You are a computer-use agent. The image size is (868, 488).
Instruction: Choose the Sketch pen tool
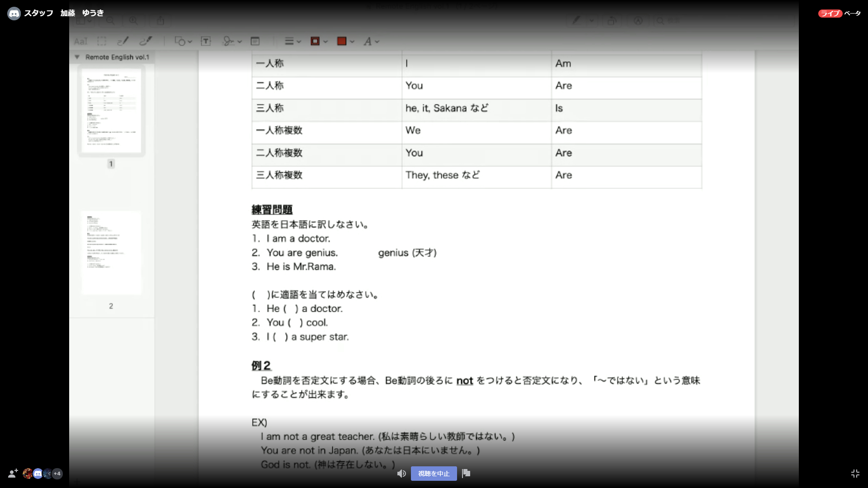point(123,42)
